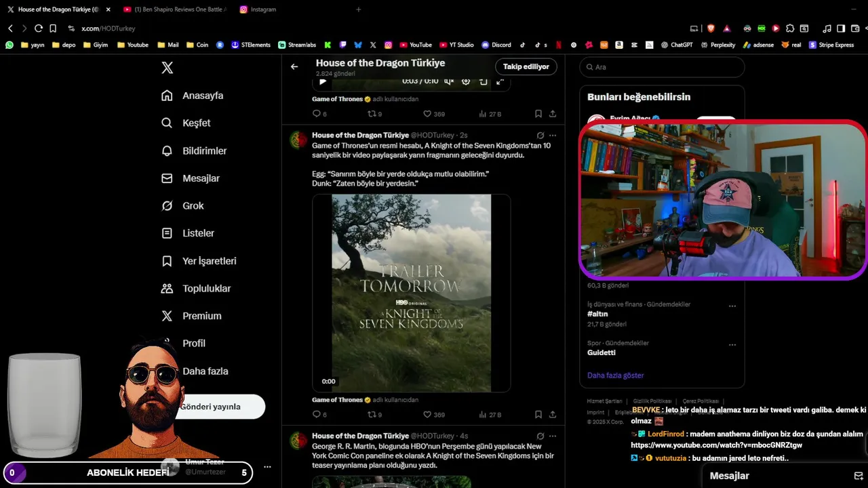View analytics of Trailer Tomorrow tweet
868x488 pixels.
[x=490, y=415]
